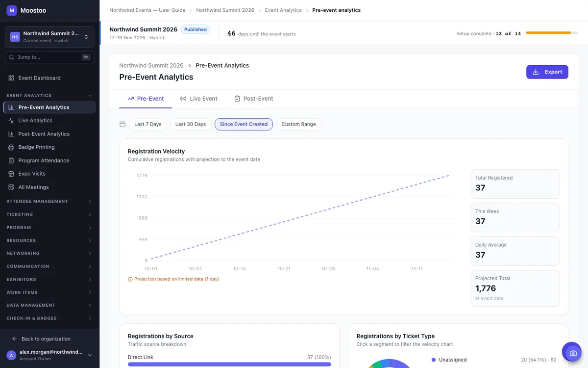Collapse the Event Analytics section

pos(90,96)
